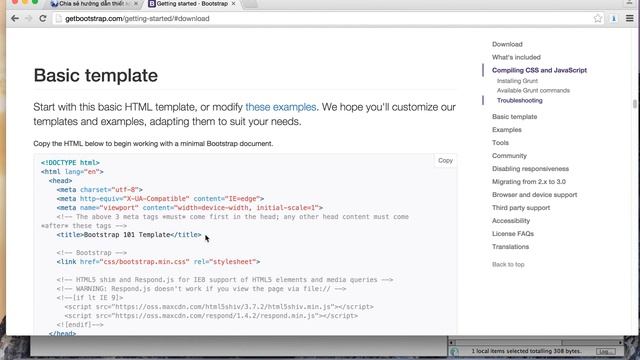Viewport: 640px width, 360px height.
Task: Go to What's included section link
Action: [516, 57]
